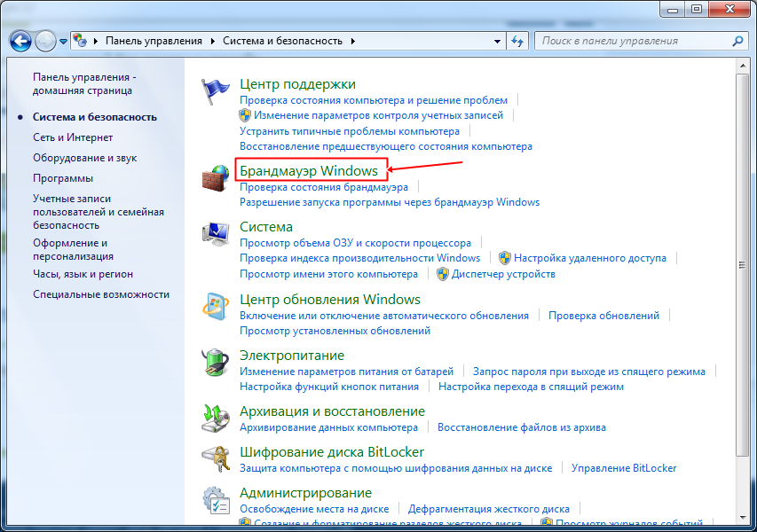This screenshot has height=532, width=757.
Task: Click in Поиск в панели управления field
Action: point(633,41)
